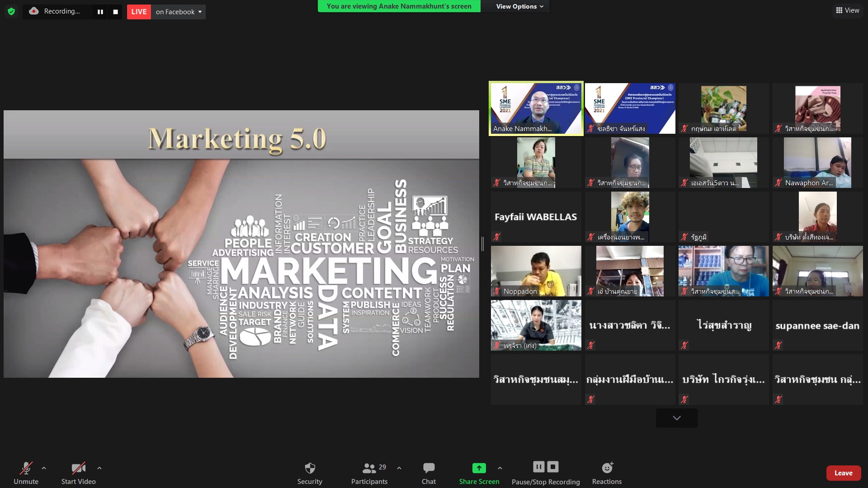
Task: Select Noppadon's video thumbnail
Action: pyautogui.click(x=536, y=271)
